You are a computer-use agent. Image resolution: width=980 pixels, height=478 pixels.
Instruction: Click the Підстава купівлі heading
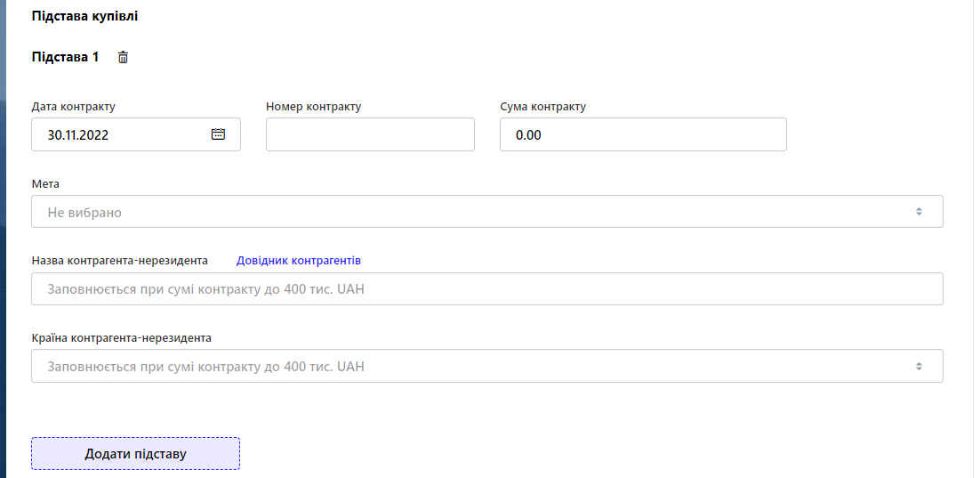pyautogui.click(x=85, y=16)
